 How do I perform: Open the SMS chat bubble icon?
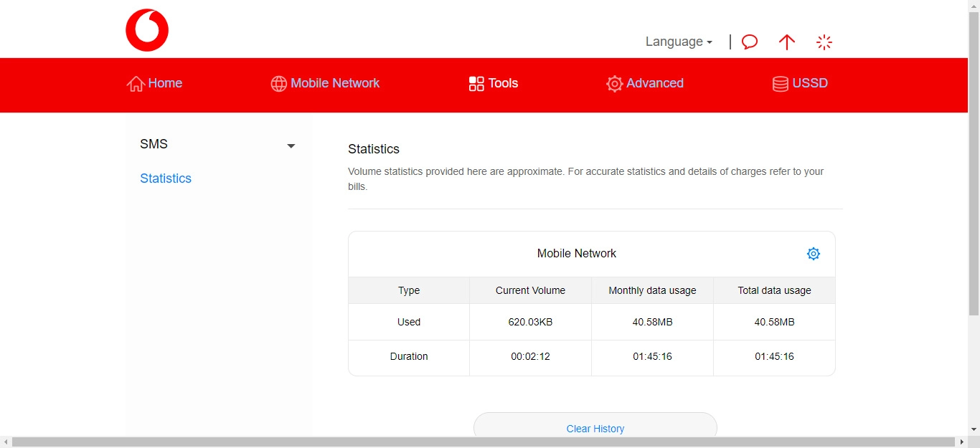click(x=749, y=42)
